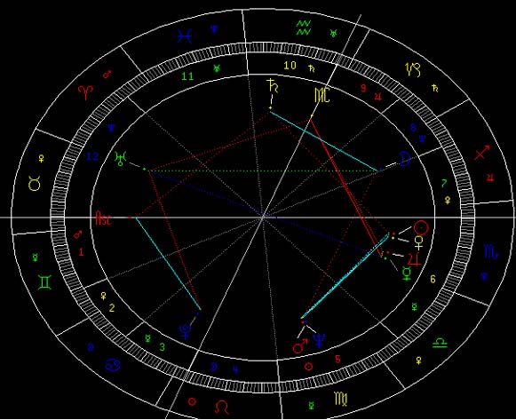Click the blue Scorpio zodiac sign
This screenshot has height=420, width=516.
click(x=490, y=251)
